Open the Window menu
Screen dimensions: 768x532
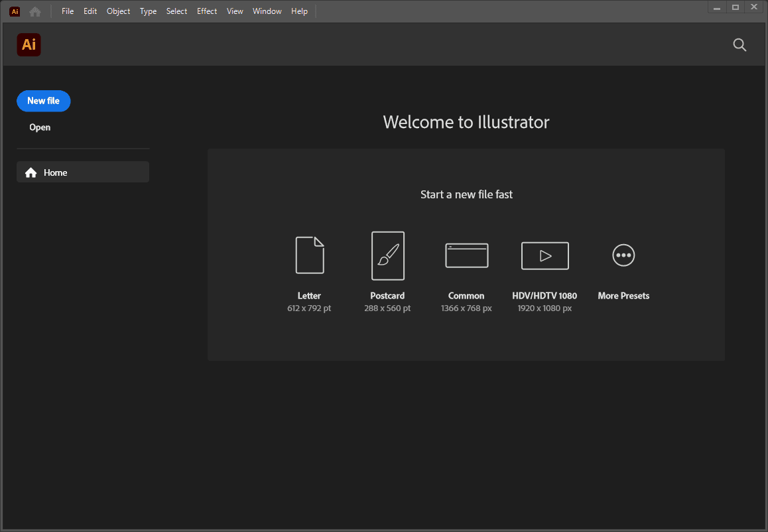(x=267, y=11)
